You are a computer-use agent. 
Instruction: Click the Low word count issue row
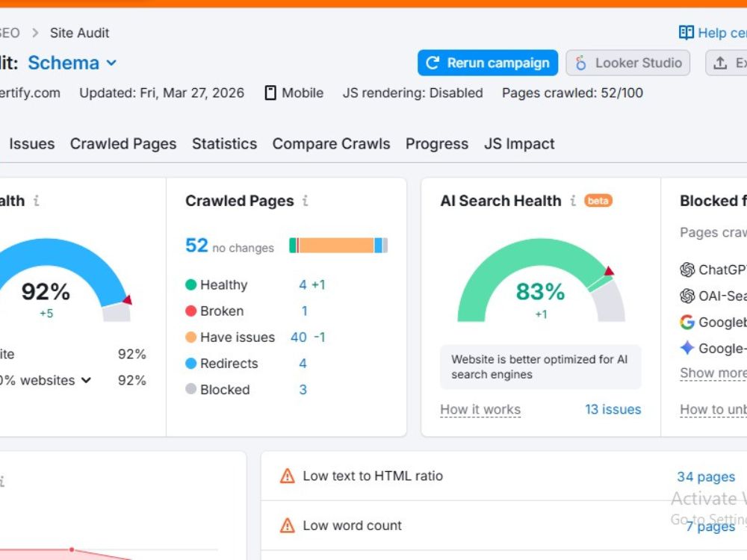pyautogui.click(x=504, y=526)
